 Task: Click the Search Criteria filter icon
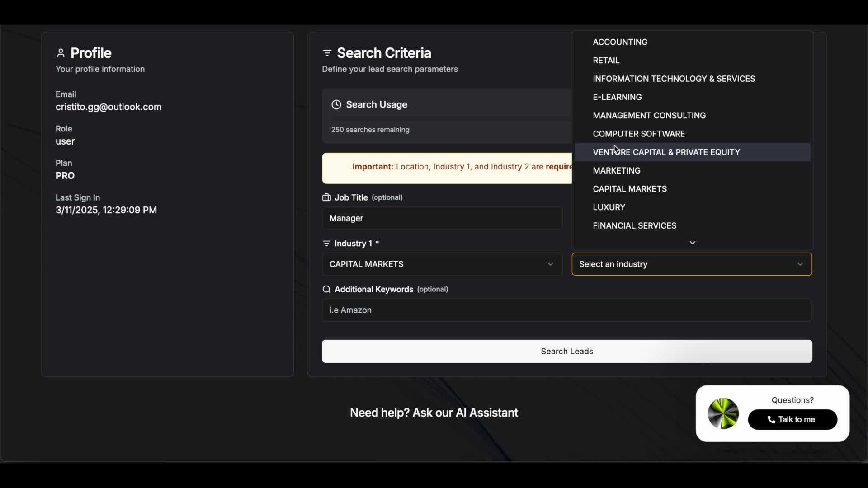point(327,53)
